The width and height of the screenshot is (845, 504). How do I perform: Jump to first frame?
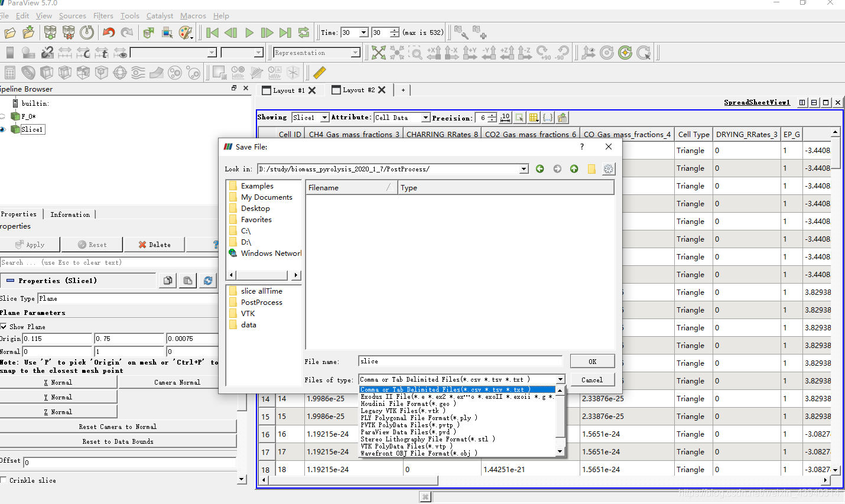213,33
